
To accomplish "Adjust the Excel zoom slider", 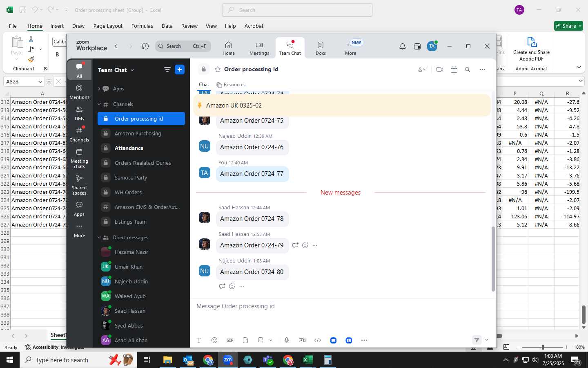I will coord(543,347).
